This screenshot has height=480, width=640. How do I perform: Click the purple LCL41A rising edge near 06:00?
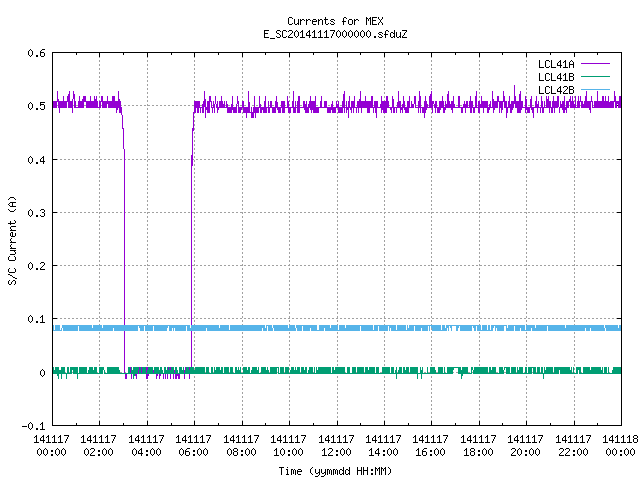(191, 245)
